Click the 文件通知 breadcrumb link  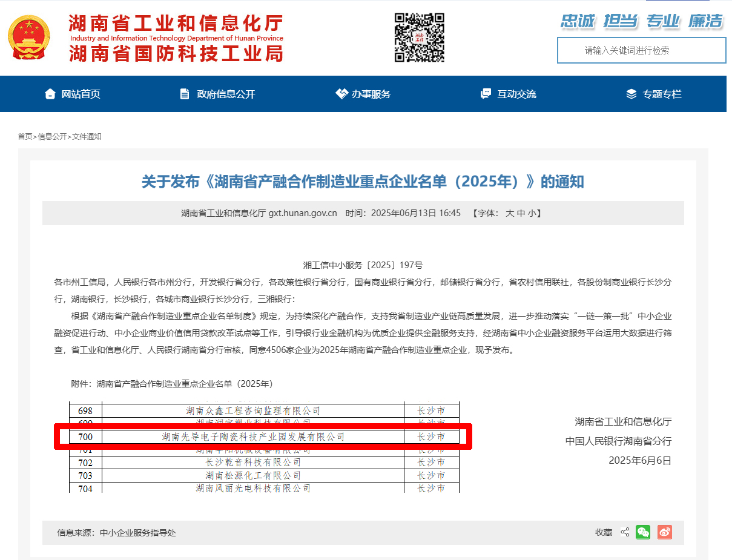point(86,137)
